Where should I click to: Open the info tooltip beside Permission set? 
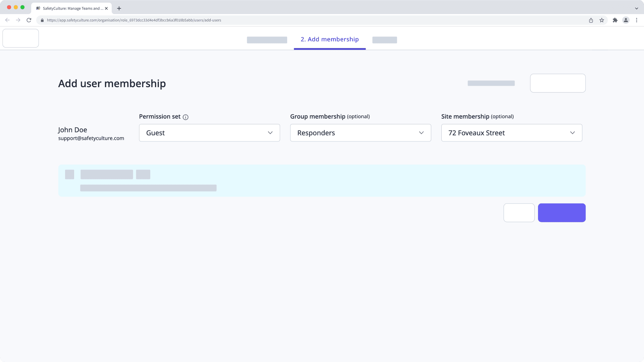[x=185, y=117]
